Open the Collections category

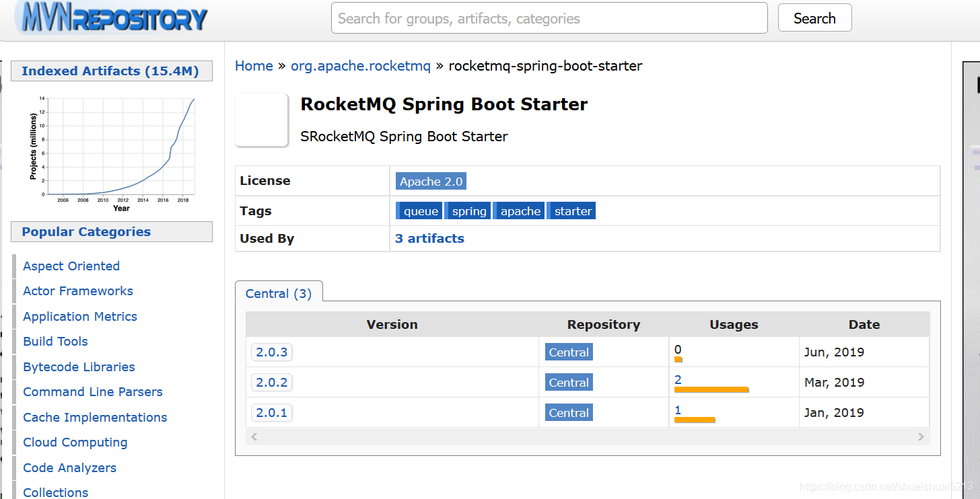(x=55, y=492)
